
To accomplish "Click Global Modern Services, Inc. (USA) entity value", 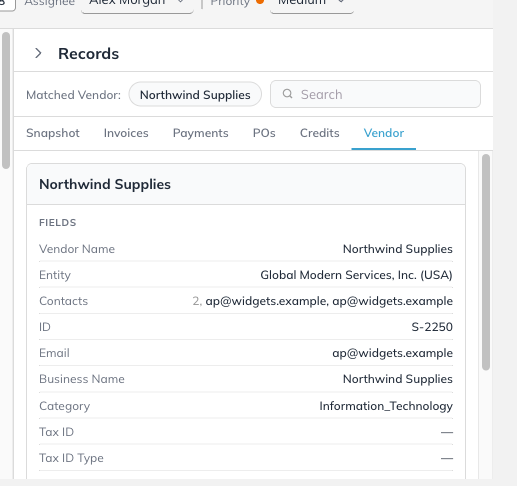I will click(356, 275).
